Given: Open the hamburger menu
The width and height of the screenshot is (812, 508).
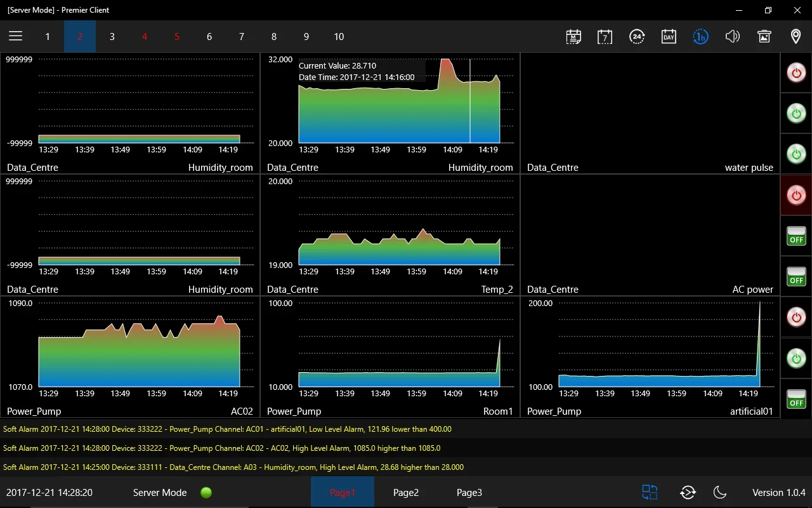Looking at the screenshot, I should (15, 36).
